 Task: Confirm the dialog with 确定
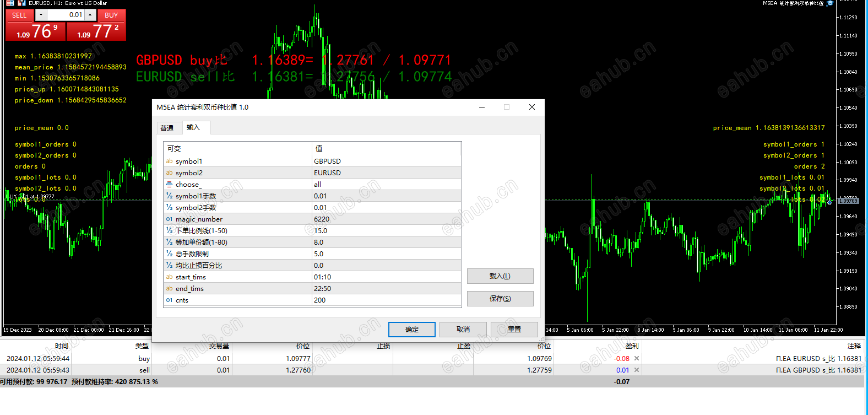412,330
